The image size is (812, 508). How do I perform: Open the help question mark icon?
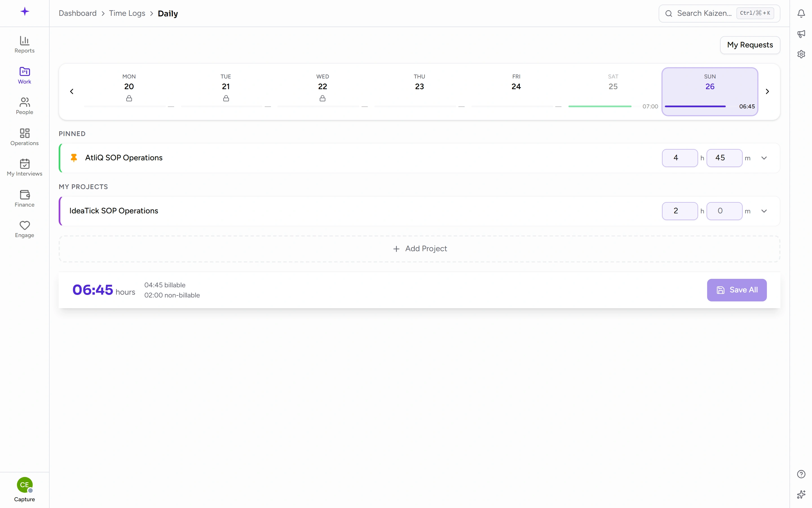click(x=801, y=474)
